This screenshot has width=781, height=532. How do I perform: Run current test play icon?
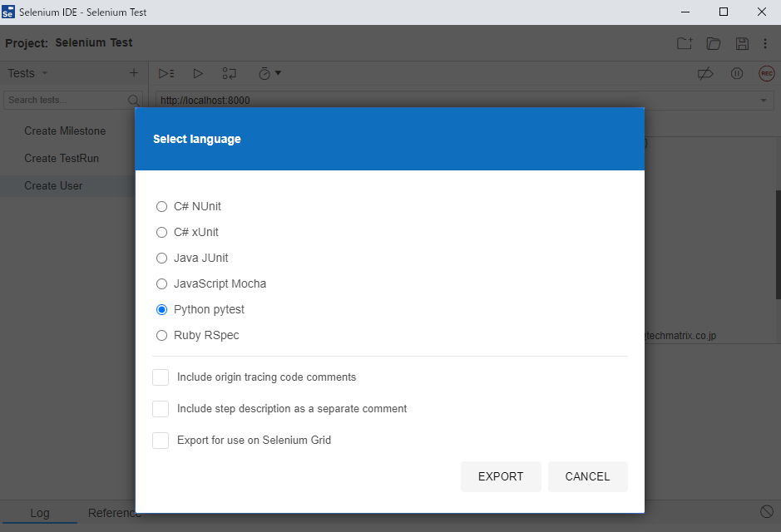pyautogui.click(x=198, y=74)
